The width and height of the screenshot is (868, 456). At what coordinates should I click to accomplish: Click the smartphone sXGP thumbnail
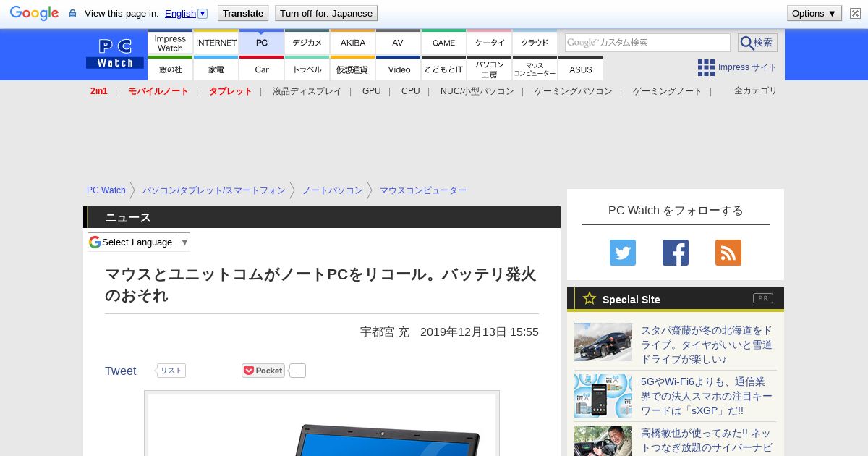coord(603,396)
